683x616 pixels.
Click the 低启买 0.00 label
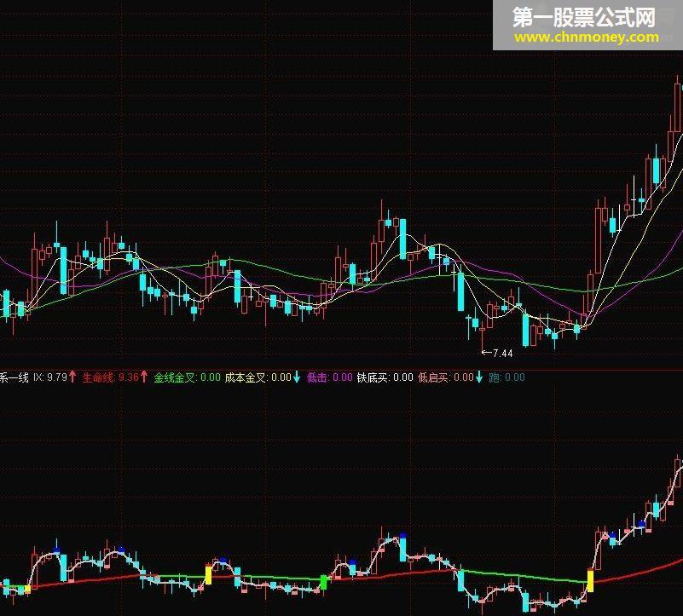click(446, 377)
